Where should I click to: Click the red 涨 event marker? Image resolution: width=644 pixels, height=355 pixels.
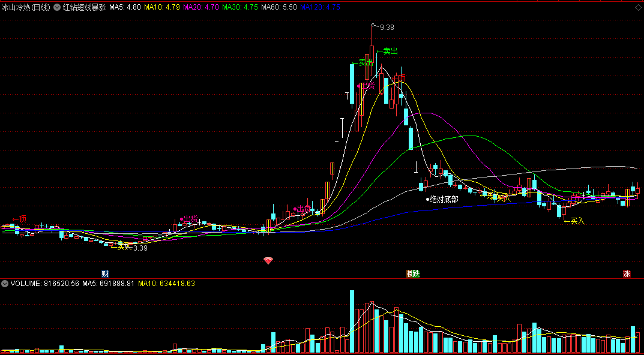point(627,273)
